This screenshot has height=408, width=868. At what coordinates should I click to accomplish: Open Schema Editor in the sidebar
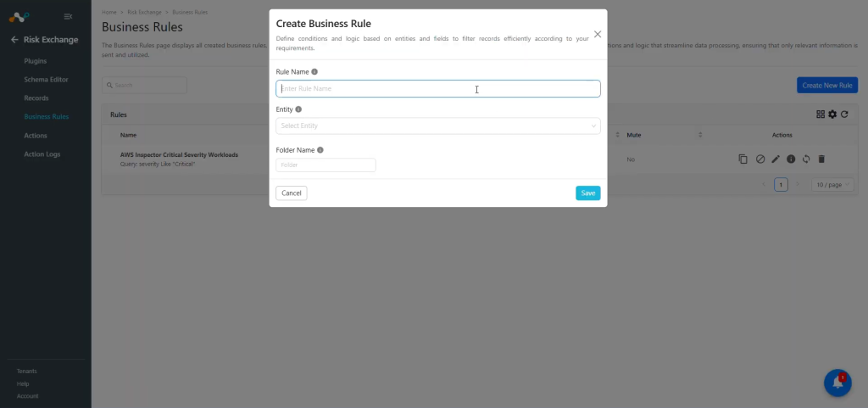[46, 80]
